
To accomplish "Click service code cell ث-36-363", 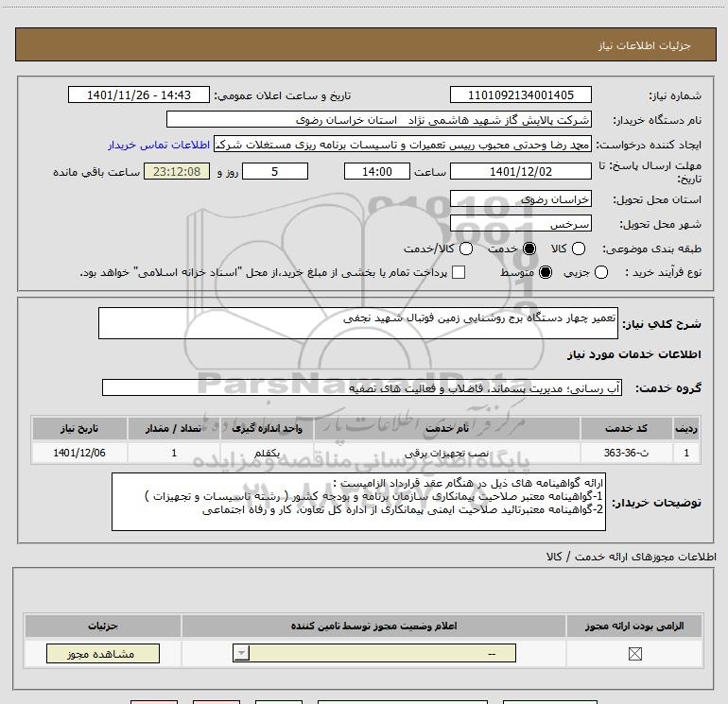I will [626, 453].
